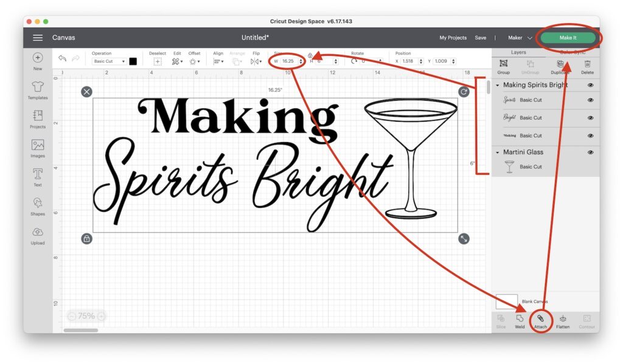Open the Projects sidebar panel
The height and width of the screenshot is (364, 623).
38,120
